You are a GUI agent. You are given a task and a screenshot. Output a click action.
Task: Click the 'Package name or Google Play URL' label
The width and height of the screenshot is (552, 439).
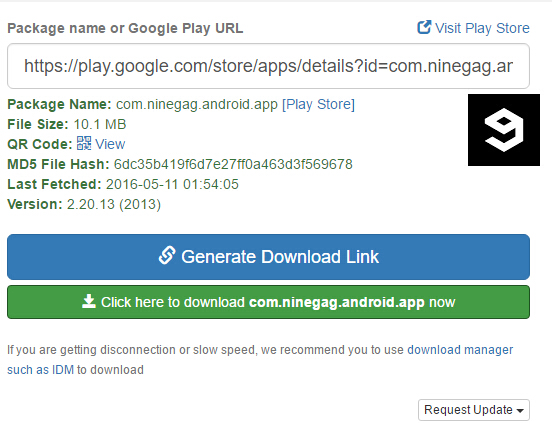click(x=125, y=29)
